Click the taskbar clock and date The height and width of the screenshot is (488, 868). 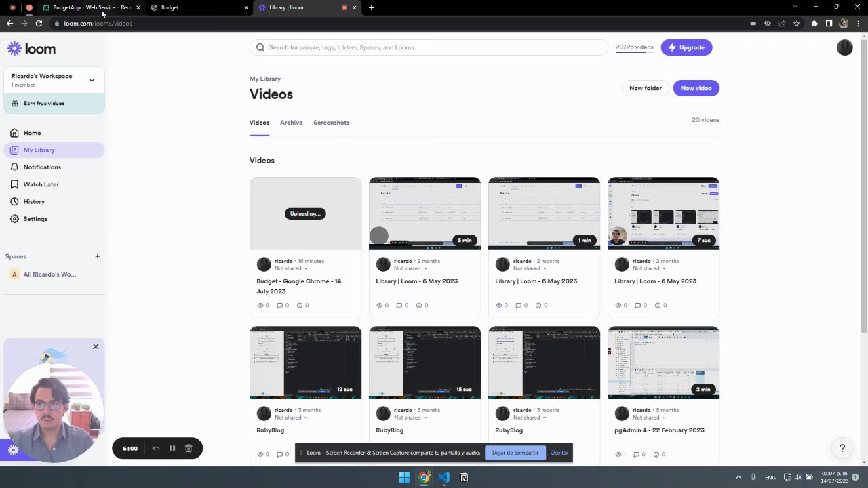(835, 477)
